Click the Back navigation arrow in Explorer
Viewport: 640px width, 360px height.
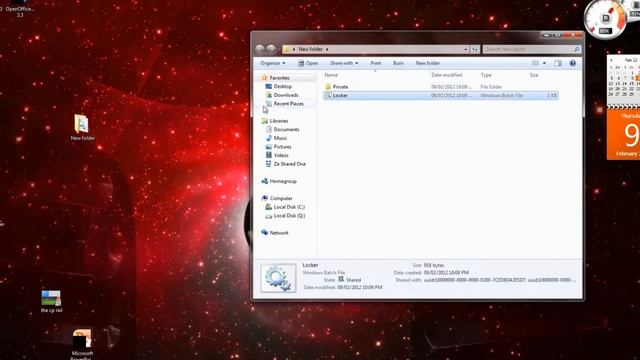pos(260,49)
